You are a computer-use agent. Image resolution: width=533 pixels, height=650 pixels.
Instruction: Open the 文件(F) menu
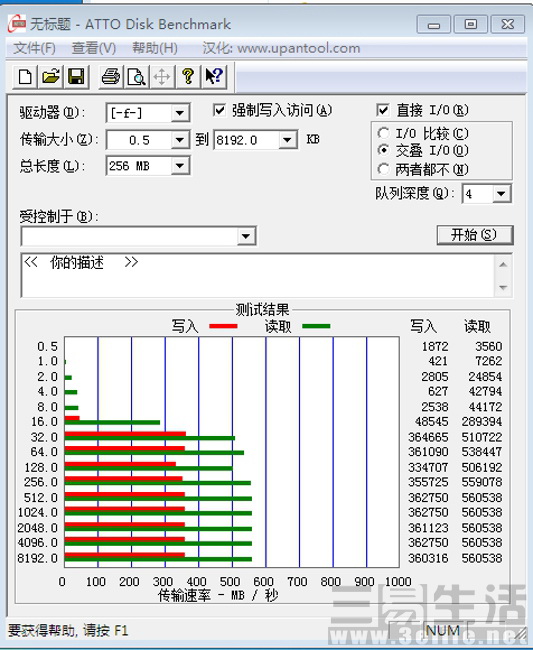34,48
